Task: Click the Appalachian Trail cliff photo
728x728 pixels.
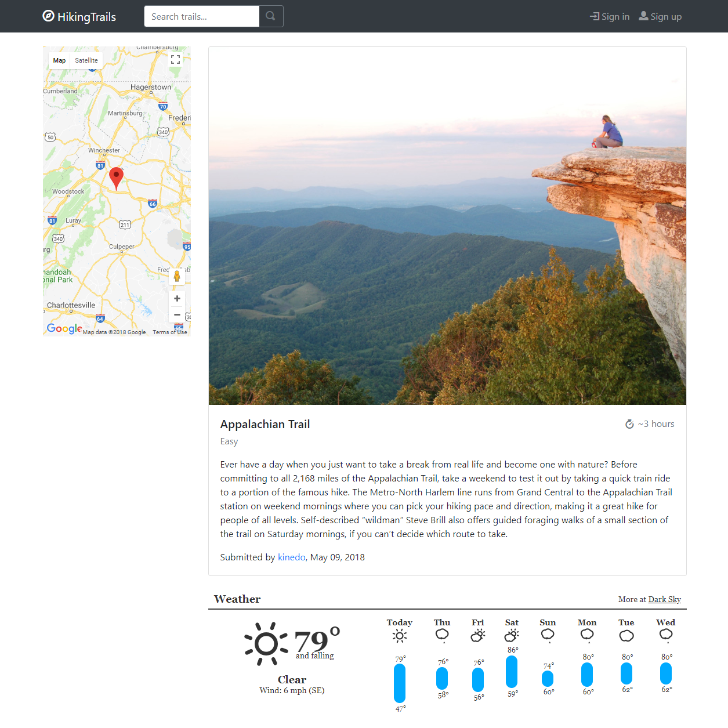Action: [x=447, y=226]
